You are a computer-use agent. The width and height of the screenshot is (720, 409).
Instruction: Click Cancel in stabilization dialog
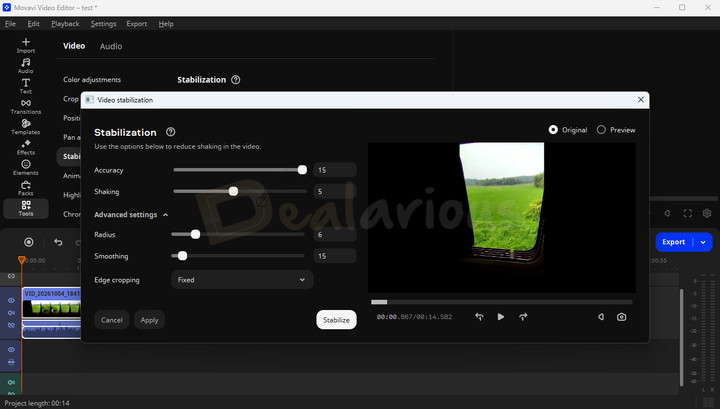112,319
